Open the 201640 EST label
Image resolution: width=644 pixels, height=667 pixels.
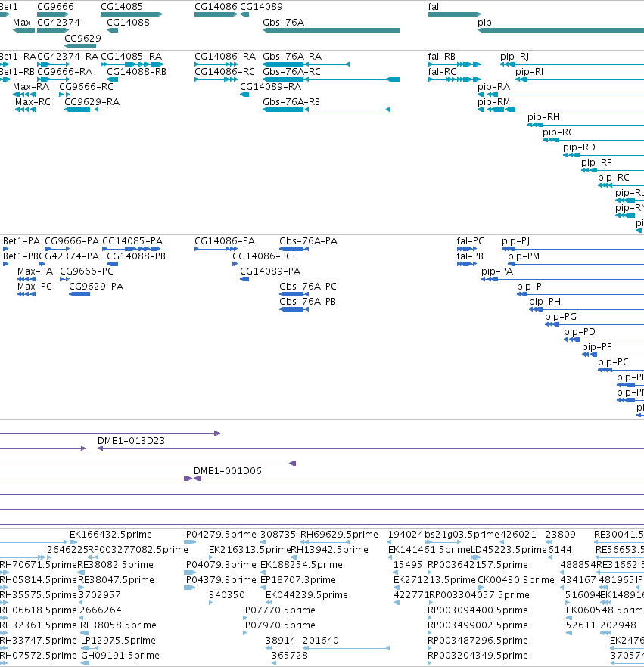(x=321, y=641)
